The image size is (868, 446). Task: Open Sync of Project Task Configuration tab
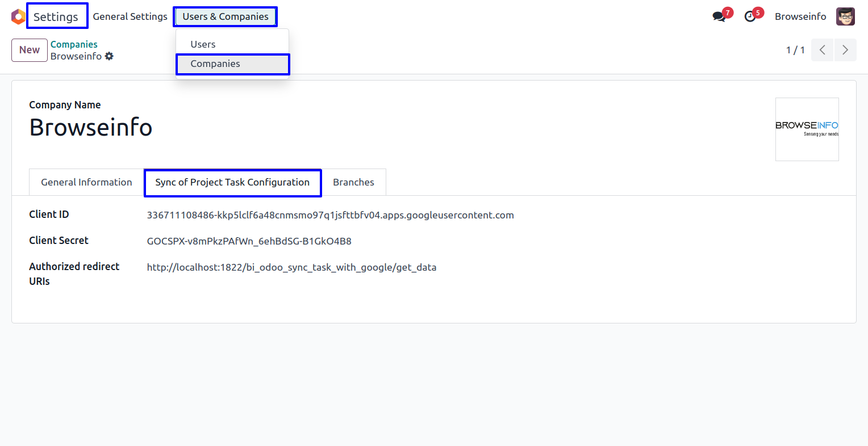point(232,183)
